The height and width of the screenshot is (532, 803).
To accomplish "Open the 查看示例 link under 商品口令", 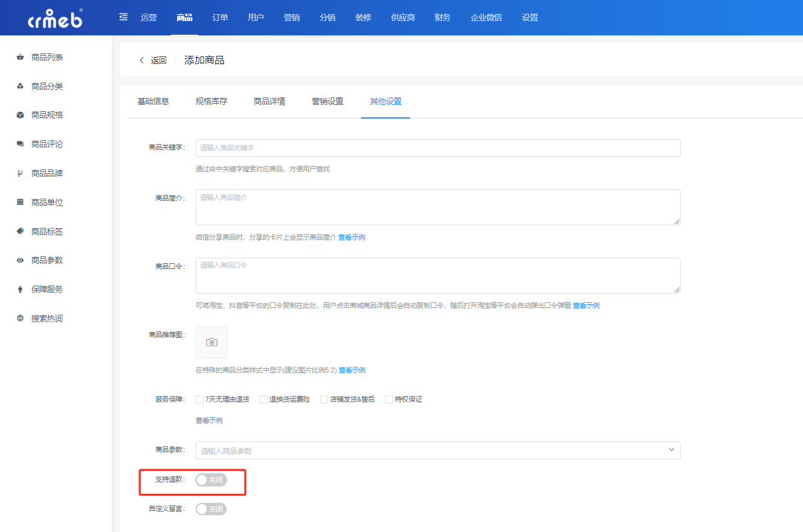I will [x=586, y=305].
